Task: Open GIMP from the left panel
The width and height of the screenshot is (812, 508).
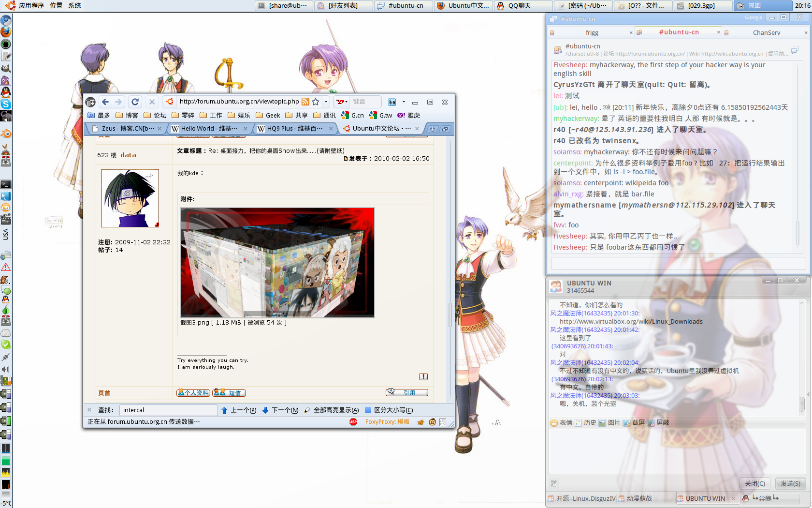Action: click(5, 68)
